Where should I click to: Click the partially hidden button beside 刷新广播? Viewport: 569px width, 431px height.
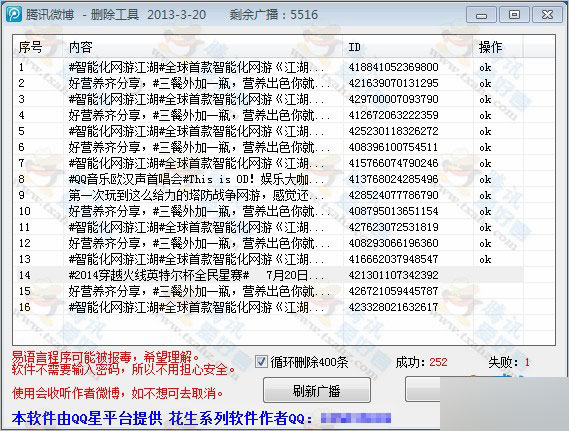(423, 389)
